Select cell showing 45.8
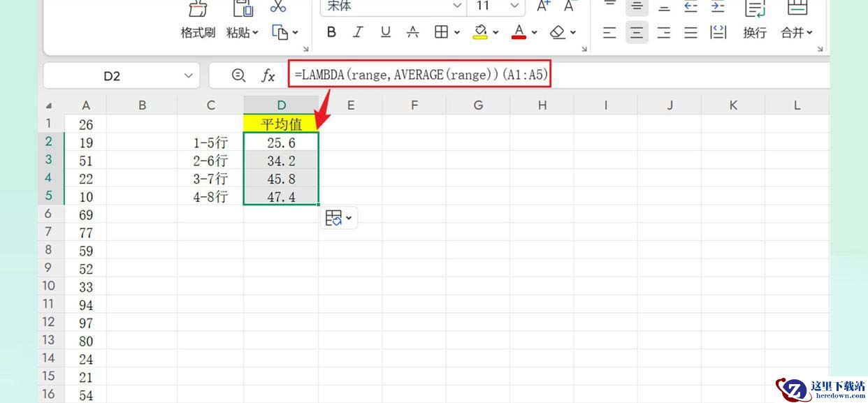Screen dimensions: 868x403 [281, 179]
